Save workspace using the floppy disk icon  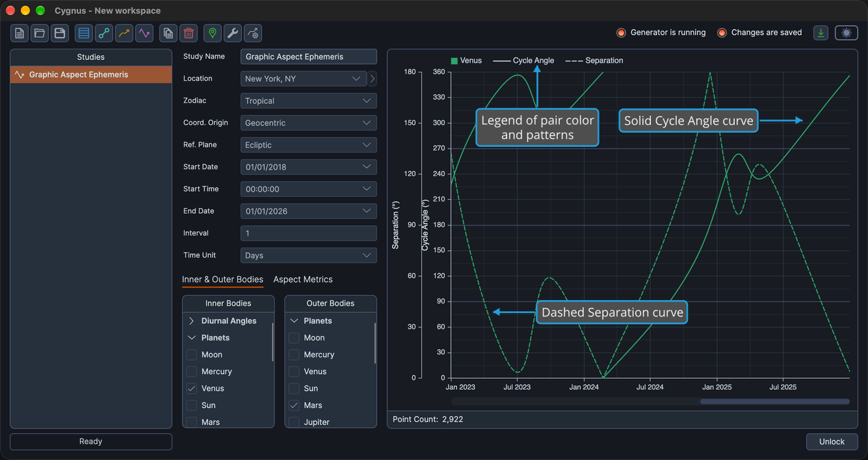60,33
